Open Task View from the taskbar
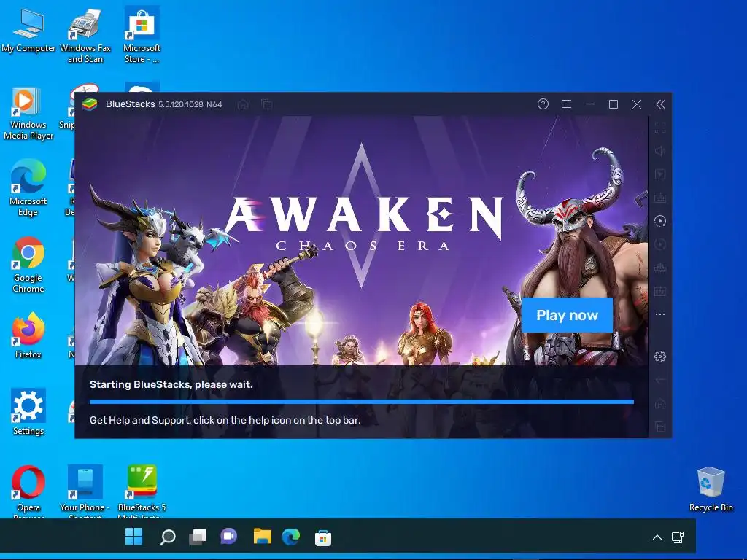The width and height of the screenshot is (747, 560). click(x=198, y=537)
